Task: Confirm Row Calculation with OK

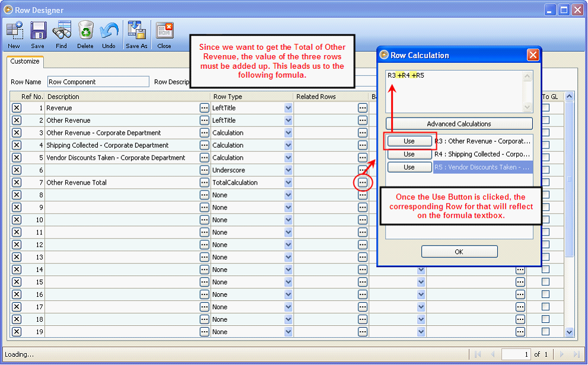Action: point(459,252)
